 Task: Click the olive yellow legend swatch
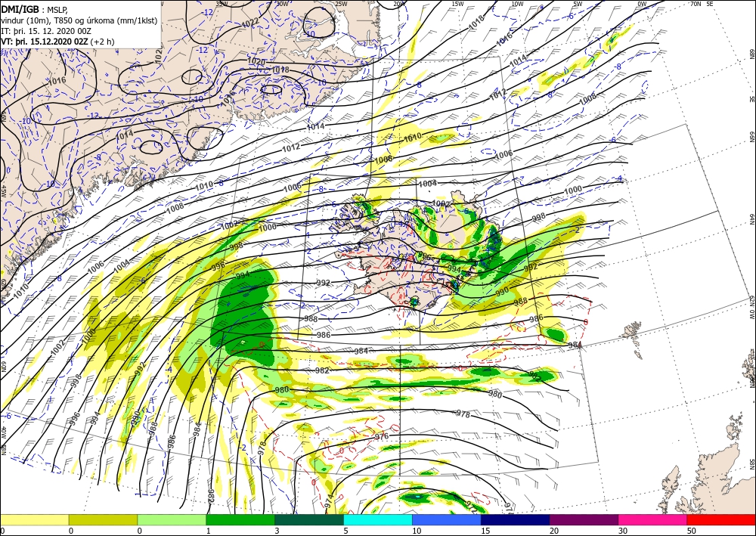(x=103, y=519)
